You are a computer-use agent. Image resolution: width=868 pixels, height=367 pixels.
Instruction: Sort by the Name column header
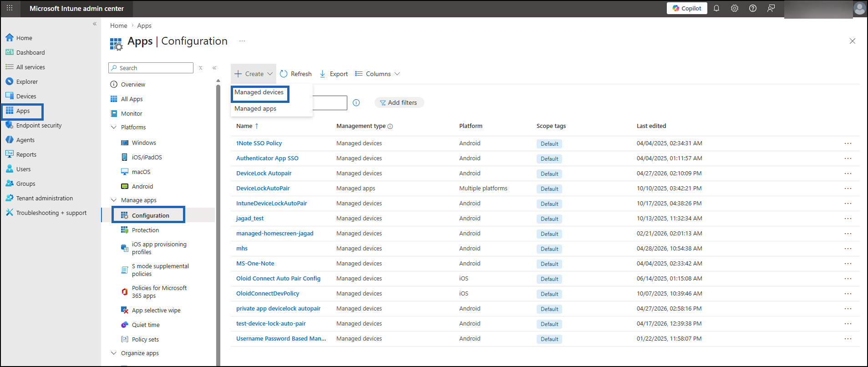[x=247, y=126]
